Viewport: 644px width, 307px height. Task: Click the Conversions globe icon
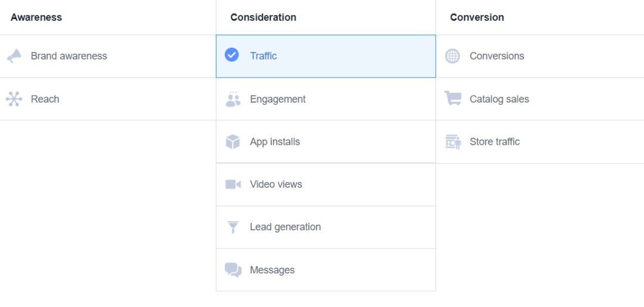(x=453, y=56)
